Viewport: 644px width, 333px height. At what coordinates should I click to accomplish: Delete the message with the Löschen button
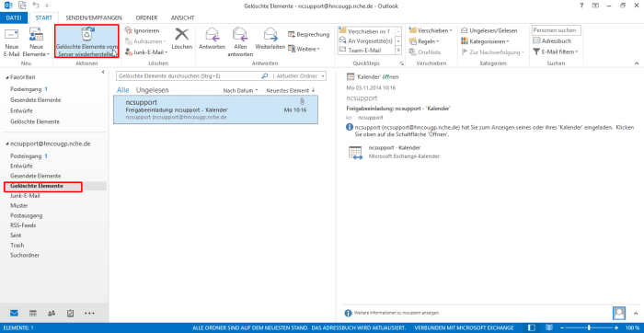[x=181, y=39]
